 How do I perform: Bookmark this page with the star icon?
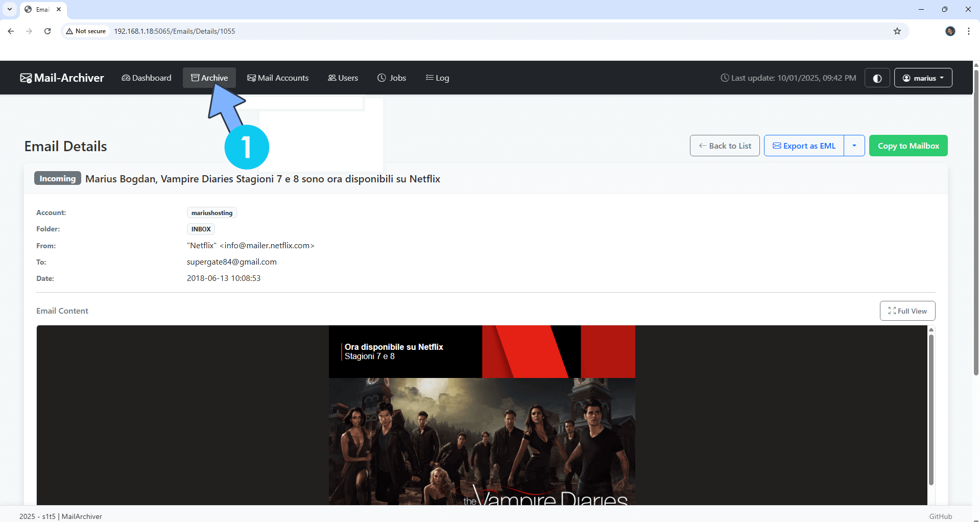click(x=897, y=31)
